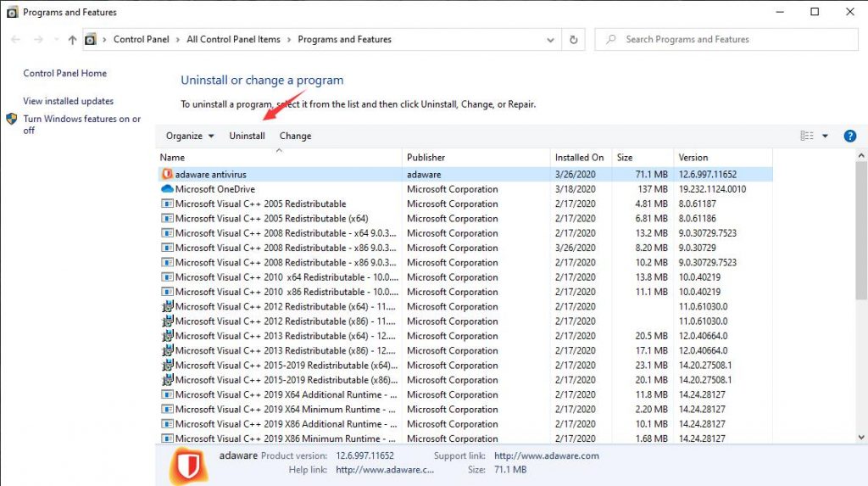
Task: Click the Control Panel icon in address bar
Action: [x=90, y=39]
